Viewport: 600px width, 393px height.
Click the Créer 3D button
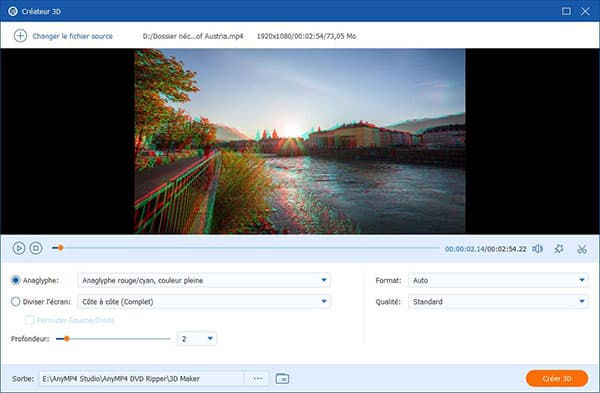(557, 378)
